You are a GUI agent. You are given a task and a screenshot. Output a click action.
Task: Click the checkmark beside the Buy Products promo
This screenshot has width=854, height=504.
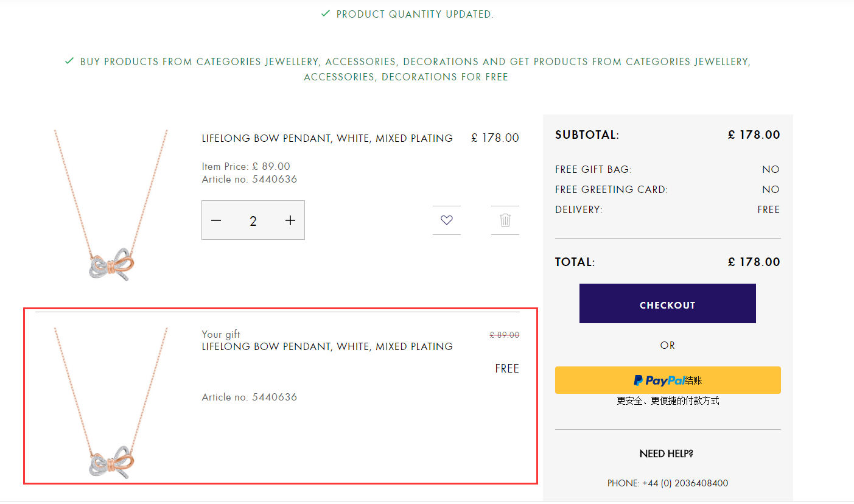pyautogui.click(x=69, y=61)
